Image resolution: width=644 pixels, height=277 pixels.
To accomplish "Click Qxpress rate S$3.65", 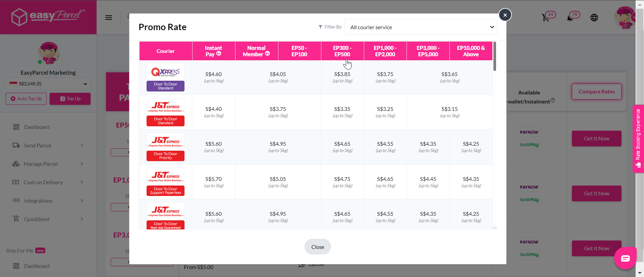I will coord(449,74).
